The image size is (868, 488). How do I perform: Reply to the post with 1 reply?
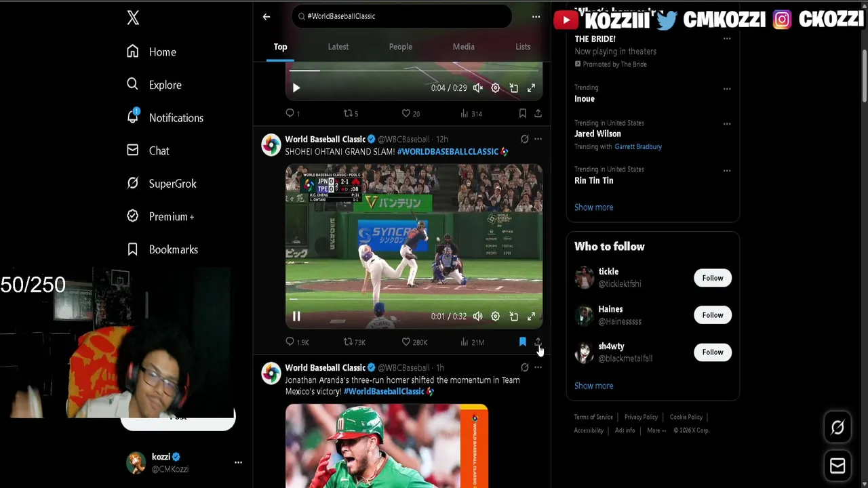click(x=292, y=113)
